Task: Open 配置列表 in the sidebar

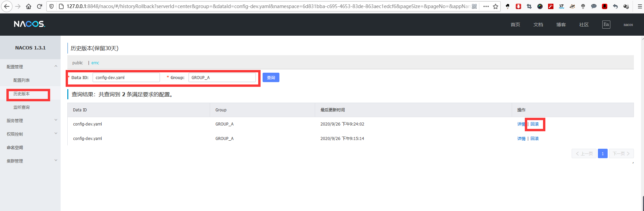Action: [22, 80]
